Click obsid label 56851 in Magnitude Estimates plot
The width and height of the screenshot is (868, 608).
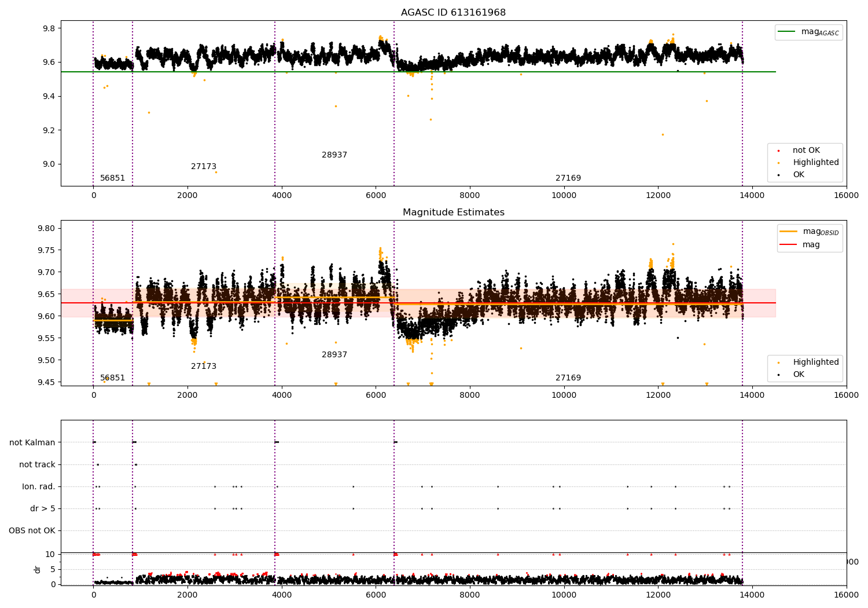112,378
